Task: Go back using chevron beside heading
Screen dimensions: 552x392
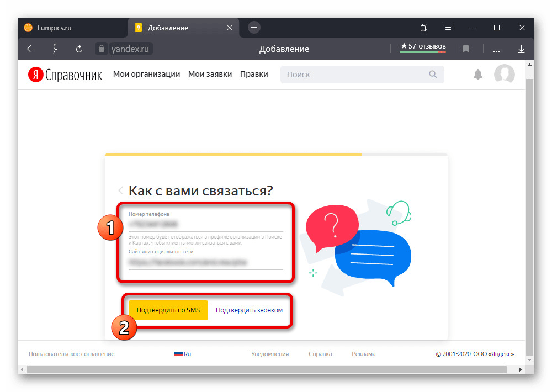Action: [x=120, y=190]
